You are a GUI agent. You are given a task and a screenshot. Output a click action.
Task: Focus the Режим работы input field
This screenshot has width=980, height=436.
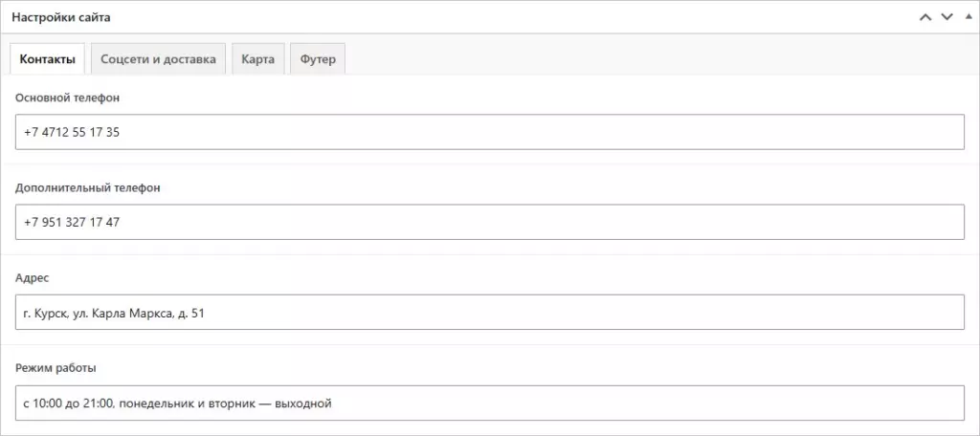pyautogui.click(x=490, y=403)
